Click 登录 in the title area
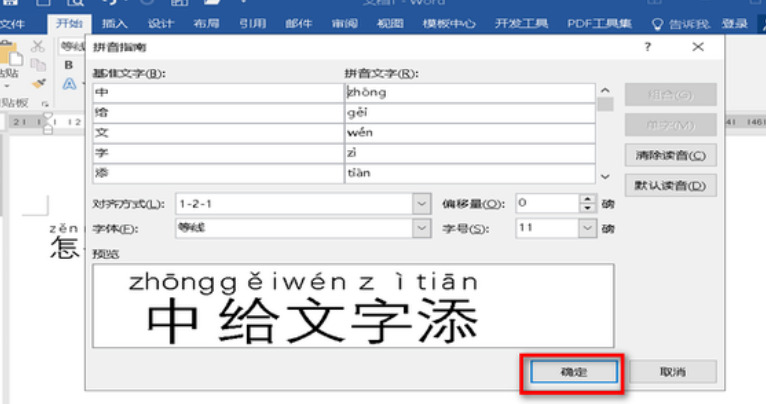The image size is (766, 404). (735, 24)
